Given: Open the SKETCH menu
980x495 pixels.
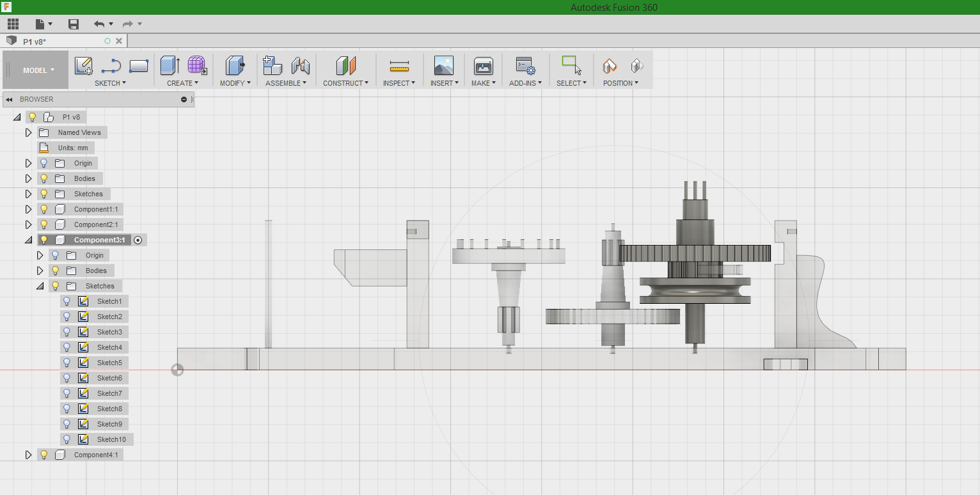Looking at the screenshot, I should point(110,83).
